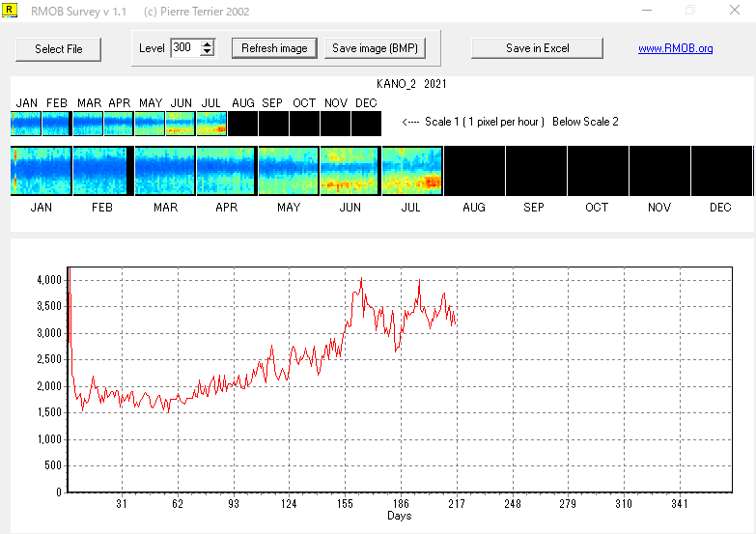Click the large JAN heatmap panel
The width and height of the screenshot is (756, 534).
point(41,171)
